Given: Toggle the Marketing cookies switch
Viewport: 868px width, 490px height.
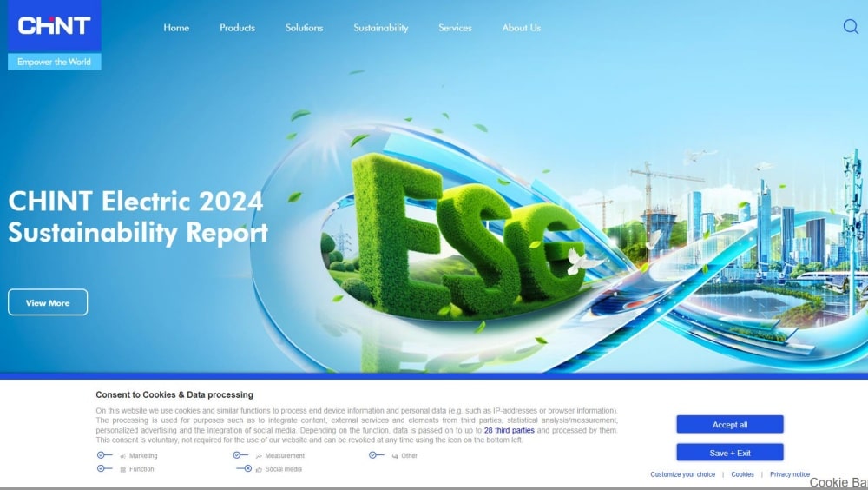Looking at the screenshot, I should coord(105,455).
